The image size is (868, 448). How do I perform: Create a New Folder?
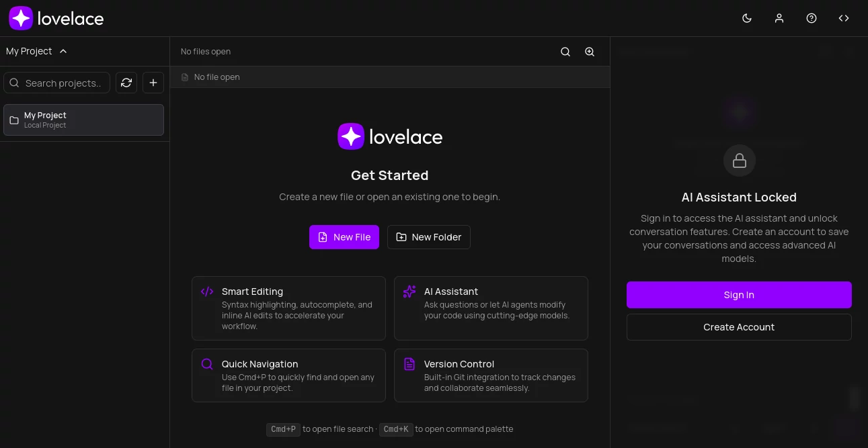(428, 237)
